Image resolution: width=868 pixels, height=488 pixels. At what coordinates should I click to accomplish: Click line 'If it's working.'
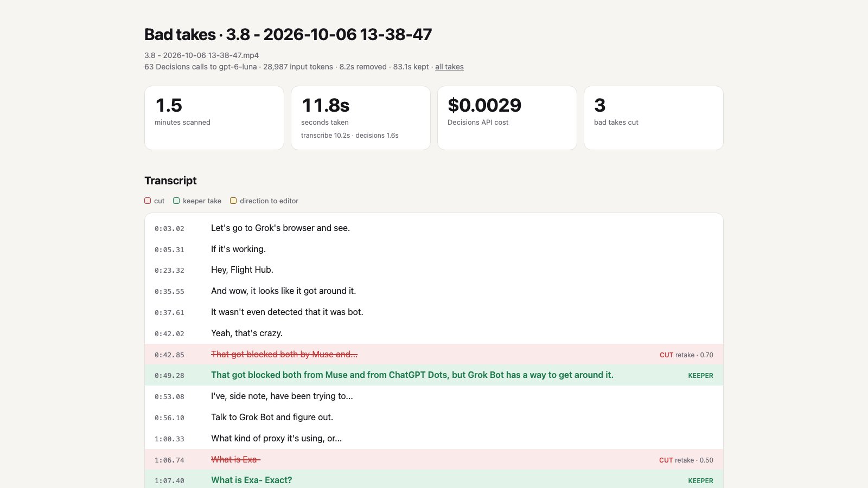238,249
